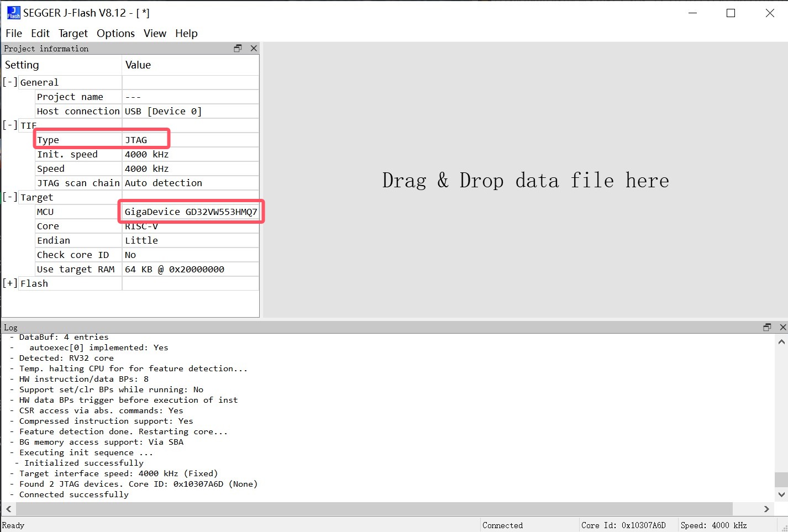Open the Target menu
The width and height of the screenshot is (788, 532).
coord(73,34)
